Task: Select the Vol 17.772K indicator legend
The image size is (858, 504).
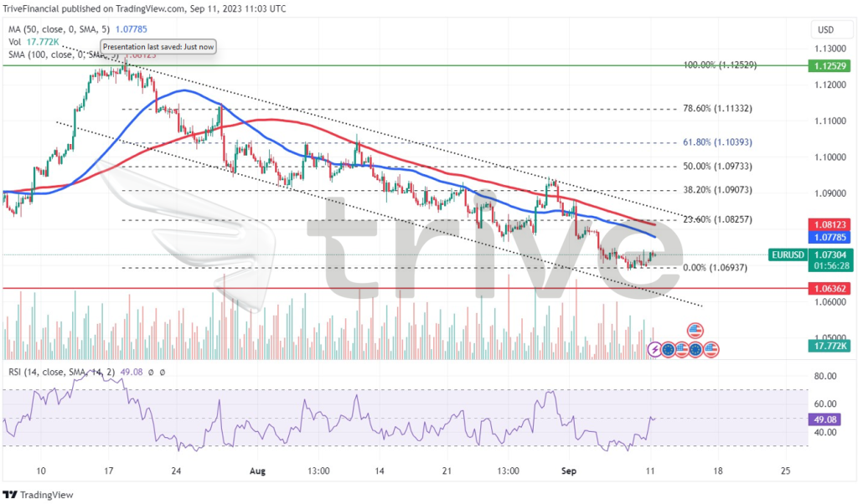Action: (x=34, y=42)
